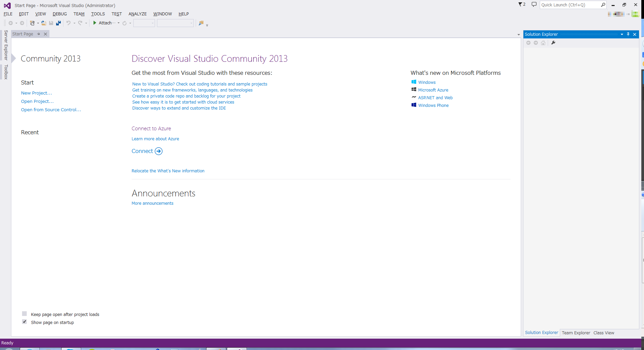
Task: Click the Redo toolbar icon
Action: [80, 23]
